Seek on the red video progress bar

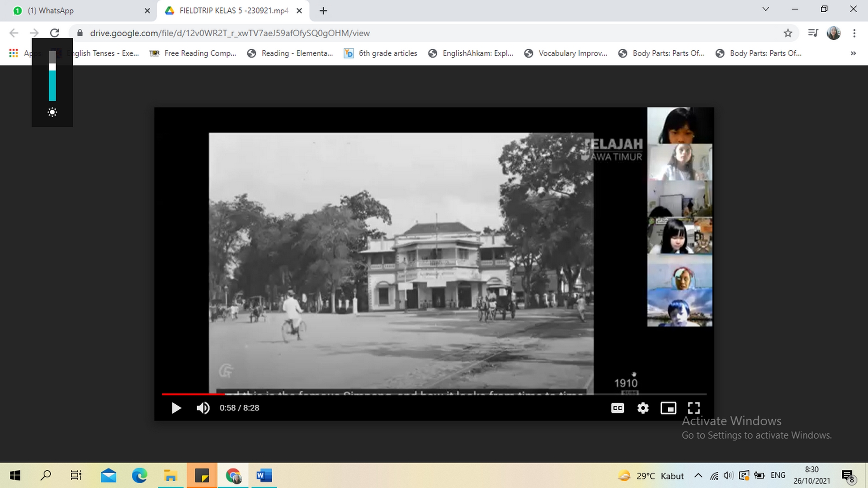pyautogui.click(x=434, y=394)
